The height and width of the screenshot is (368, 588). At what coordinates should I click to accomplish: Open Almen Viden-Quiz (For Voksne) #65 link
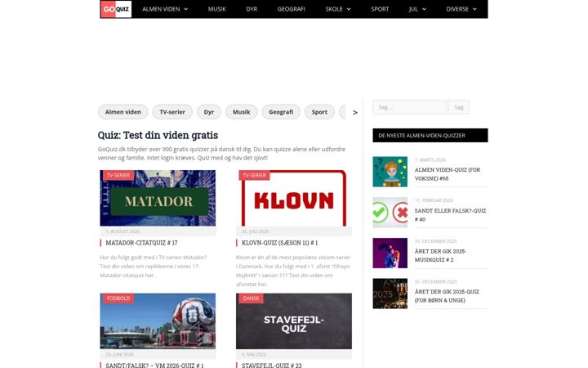coord(448,174)
